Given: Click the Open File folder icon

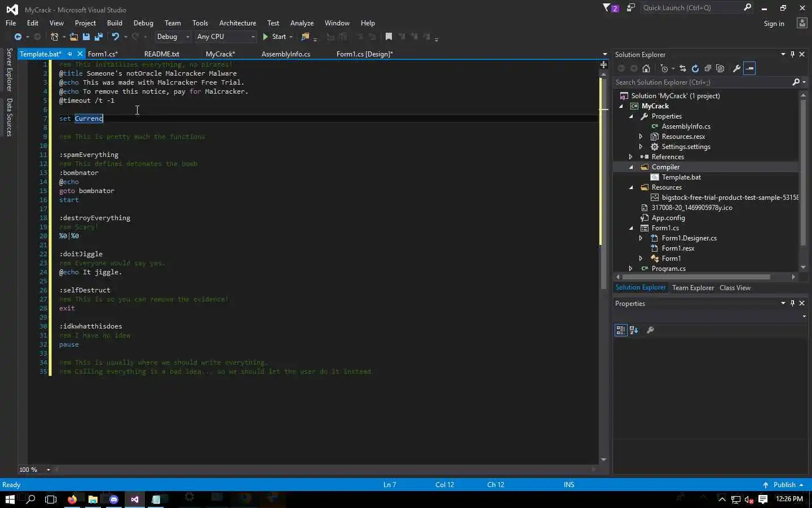Looking at the screenshot, I should (74, 37).
